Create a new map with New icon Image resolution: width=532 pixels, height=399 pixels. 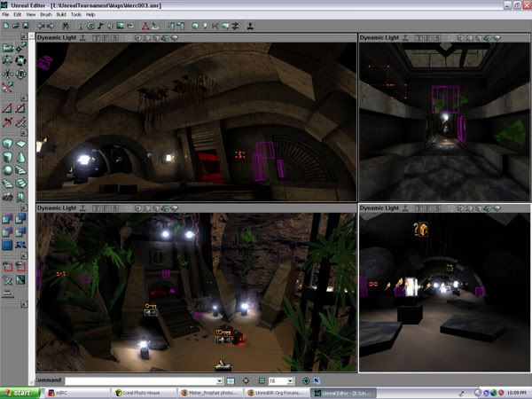pos(6,26)
